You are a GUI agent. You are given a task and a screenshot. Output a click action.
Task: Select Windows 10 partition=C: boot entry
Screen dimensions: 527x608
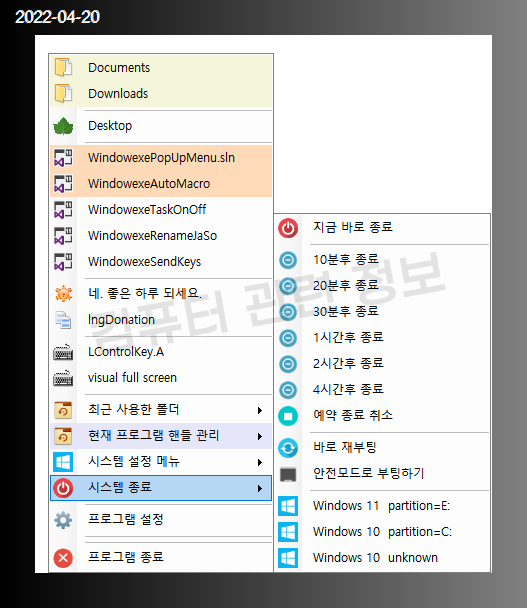coord(382,532)
